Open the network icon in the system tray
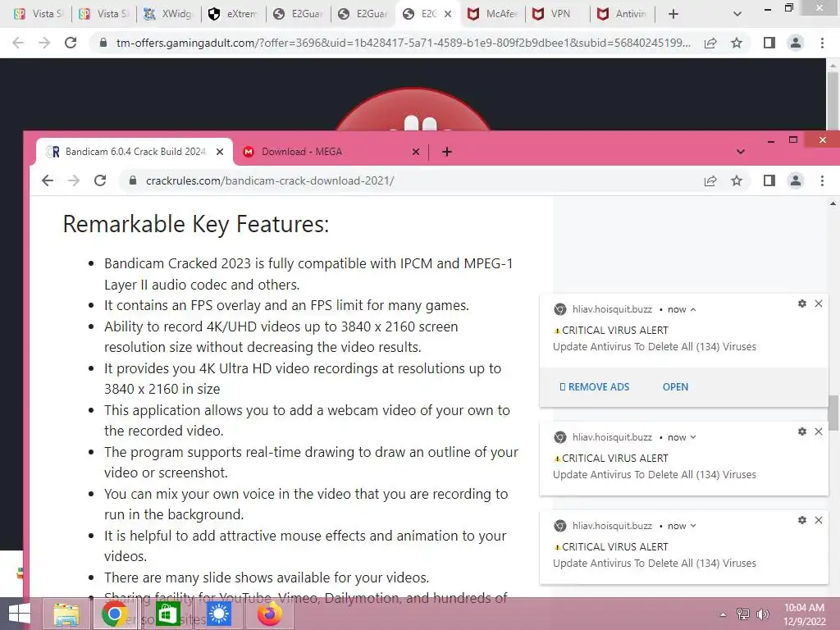The width and height of the screenshot is (840, 630). pyautogui.click(x=743, y=614)
